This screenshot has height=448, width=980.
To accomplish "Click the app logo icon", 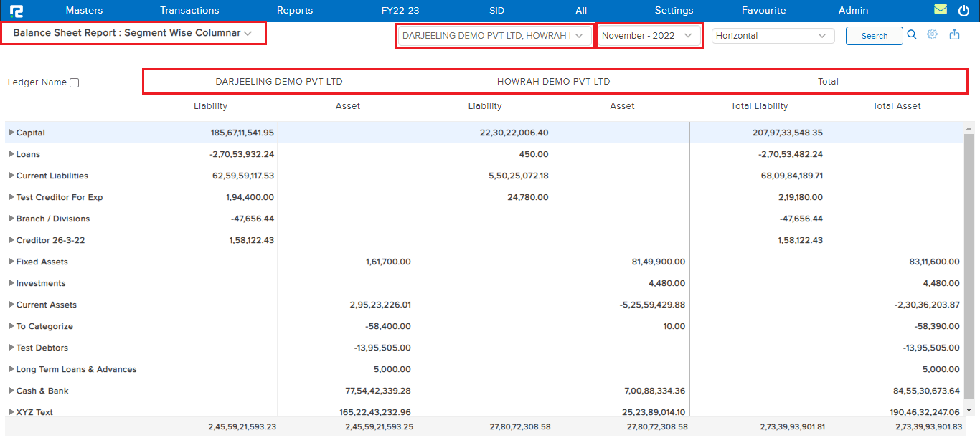I will click(17, 11).
